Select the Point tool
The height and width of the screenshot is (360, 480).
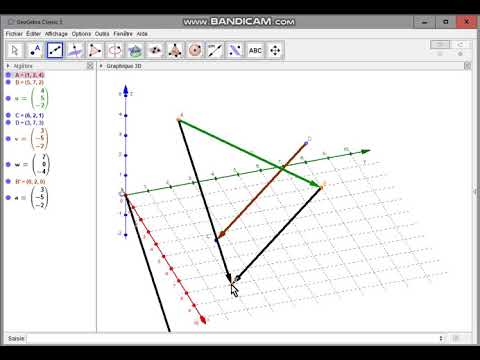point(35,51)
